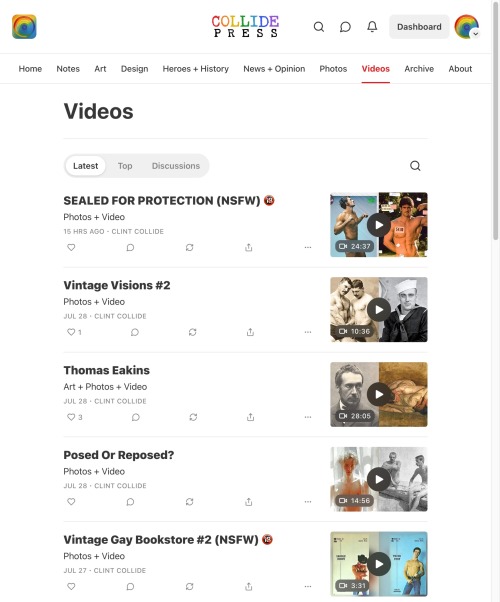Share Vintage Gay Bookstore #2

248,587
